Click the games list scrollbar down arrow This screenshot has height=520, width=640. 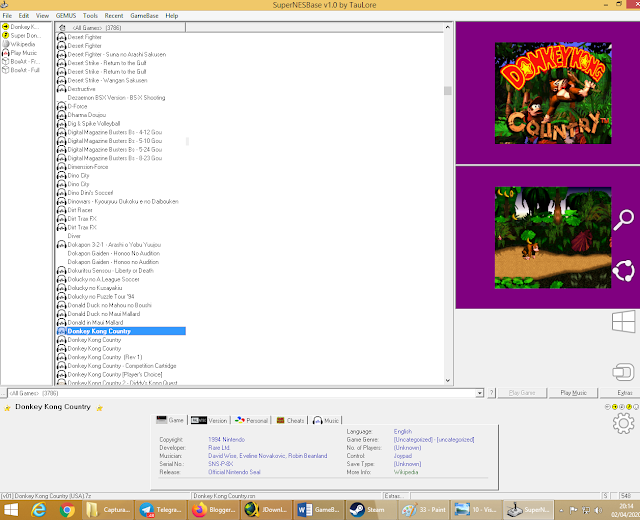coord(448,380)
